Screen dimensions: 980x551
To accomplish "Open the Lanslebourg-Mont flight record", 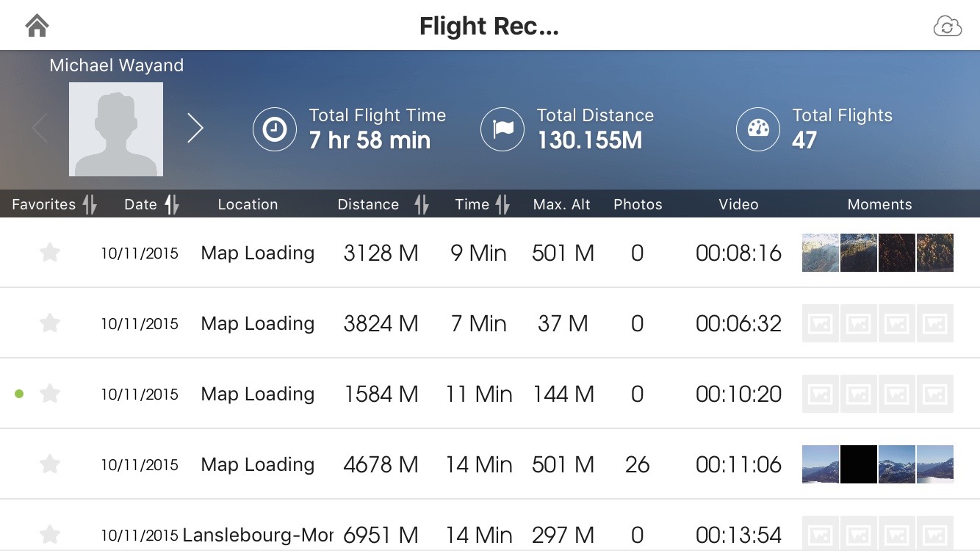I will click(257, 534).
